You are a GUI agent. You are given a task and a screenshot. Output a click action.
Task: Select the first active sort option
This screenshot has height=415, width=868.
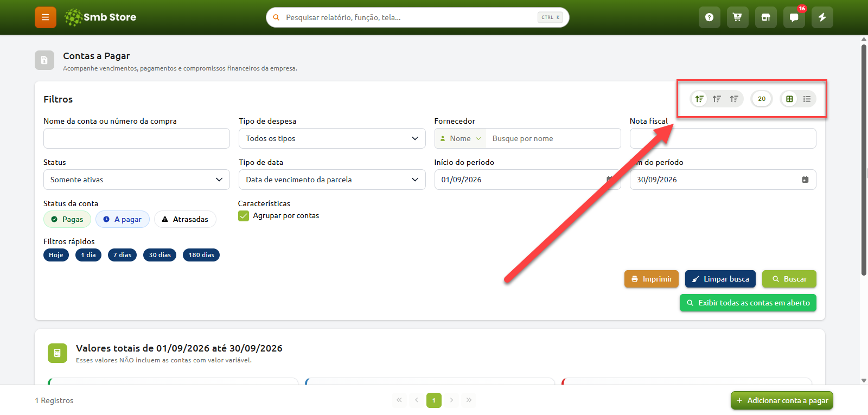(699, 99)
